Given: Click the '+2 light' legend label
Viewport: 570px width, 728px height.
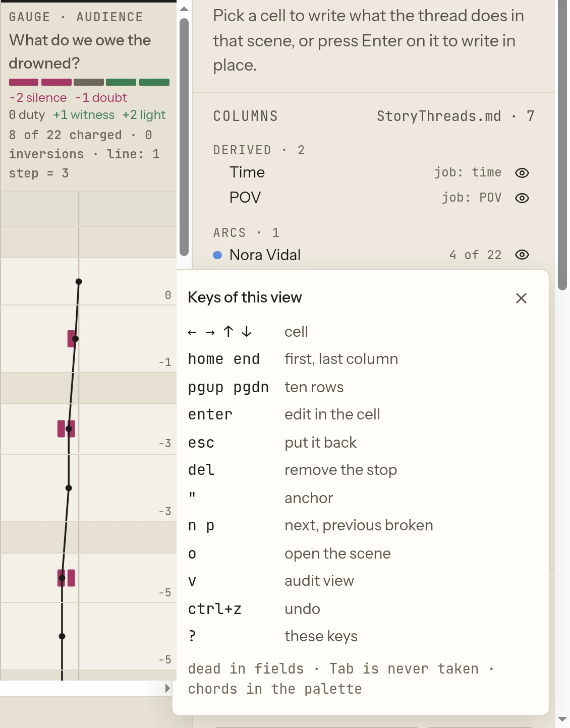Looking at the screenshot, I should (144, 115).
